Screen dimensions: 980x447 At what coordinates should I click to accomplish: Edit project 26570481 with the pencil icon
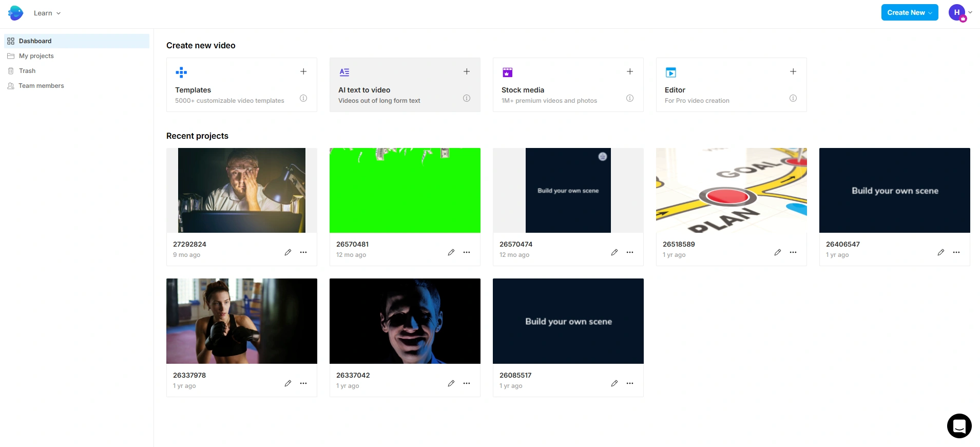tap(451, 252)
